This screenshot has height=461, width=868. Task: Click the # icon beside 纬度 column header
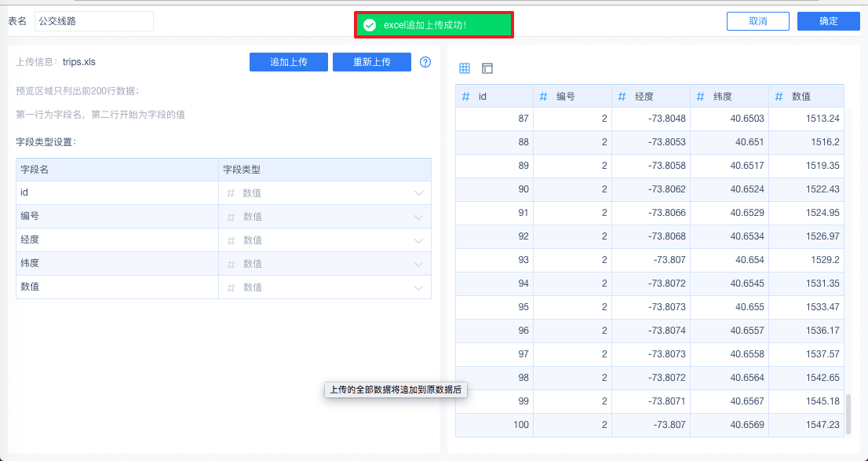[701, 97]
